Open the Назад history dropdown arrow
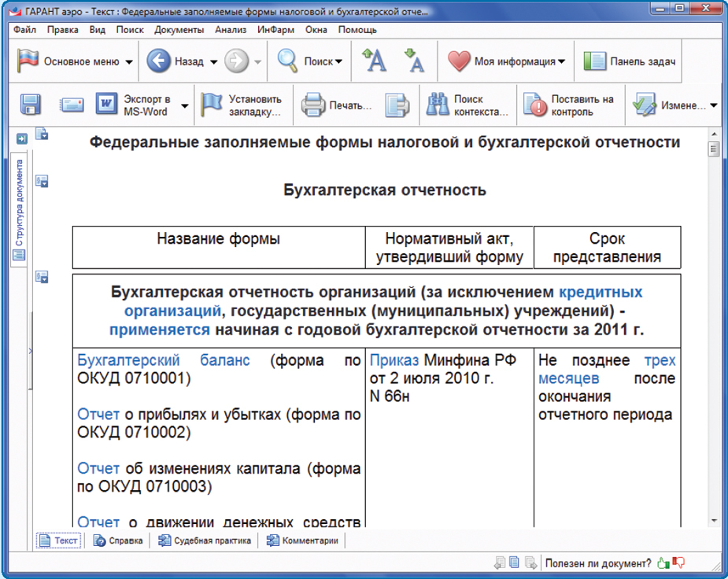 point(213,62)
